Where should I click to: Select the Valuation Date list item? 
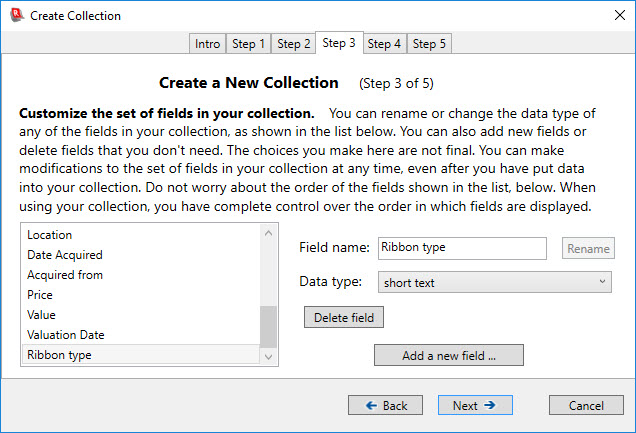tap(66, 335)
